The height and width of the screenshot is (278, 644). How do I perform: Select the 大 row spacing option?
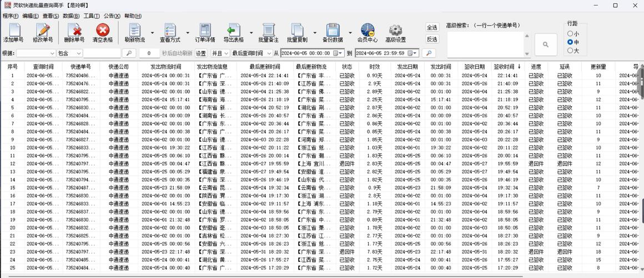(570, 51)
